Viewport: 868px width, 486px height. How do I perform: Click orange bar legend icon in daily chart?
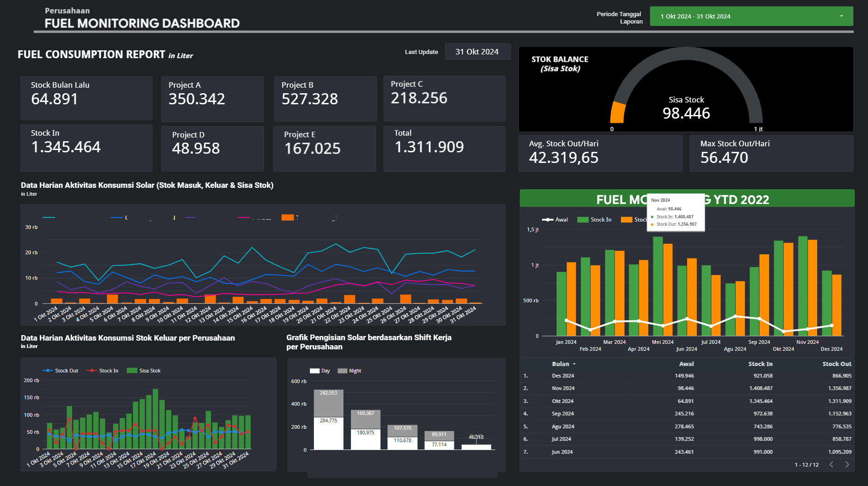[288, 217]
